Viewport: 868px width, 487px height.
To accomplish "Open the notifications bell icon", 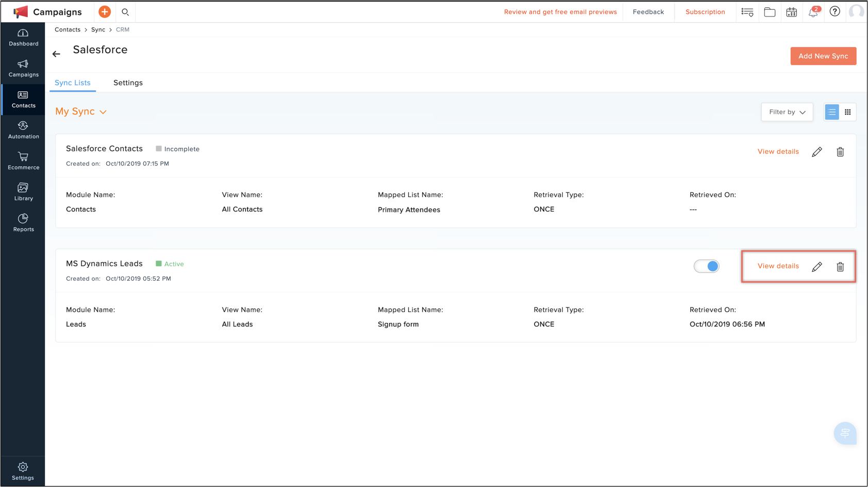I will pyautogui.click(x=813, y=12).
